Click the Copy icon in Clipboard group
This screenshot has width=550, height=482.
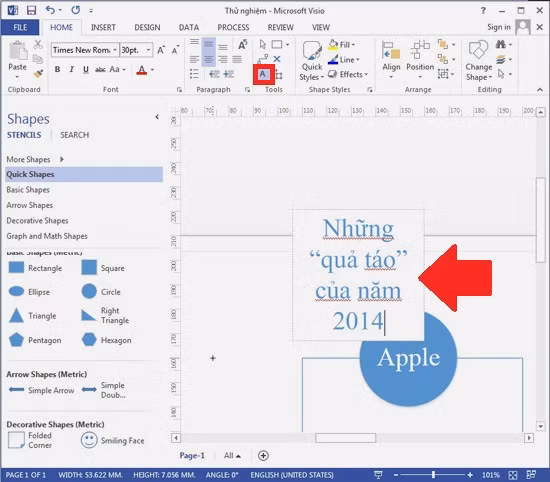pos(38,59)
